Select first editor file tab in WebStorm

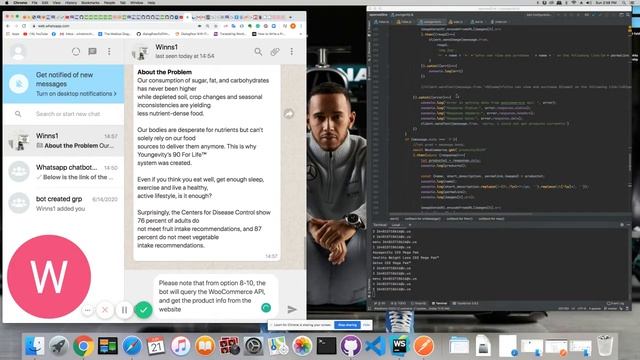click(x=382, y=22)
